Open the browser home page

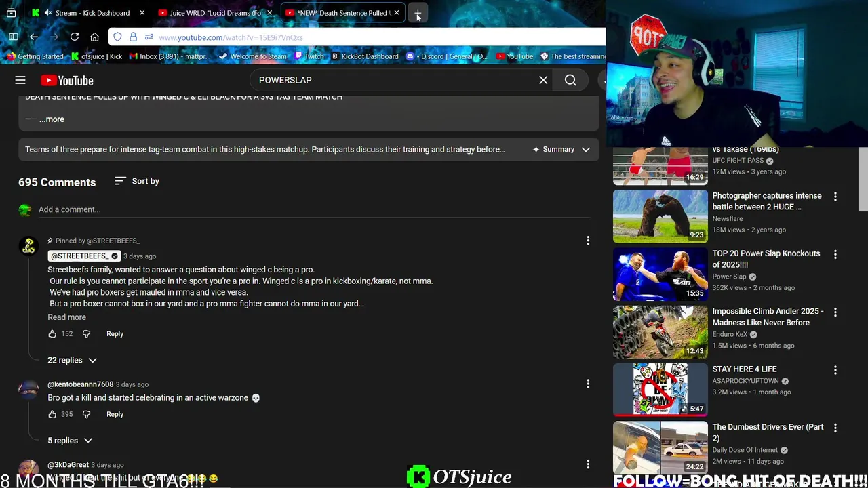[95, 37]
